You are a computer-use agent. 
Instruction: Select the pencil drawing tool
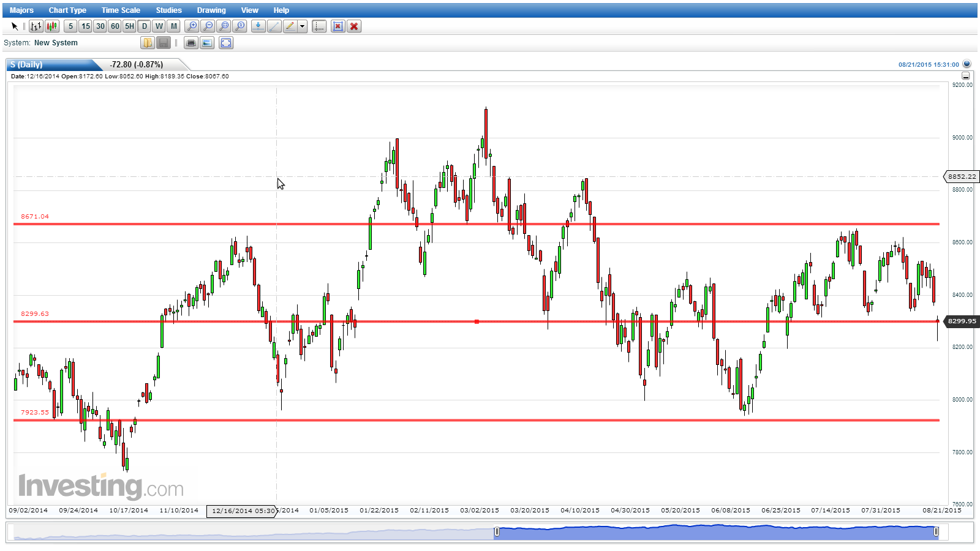coord(290,26)
